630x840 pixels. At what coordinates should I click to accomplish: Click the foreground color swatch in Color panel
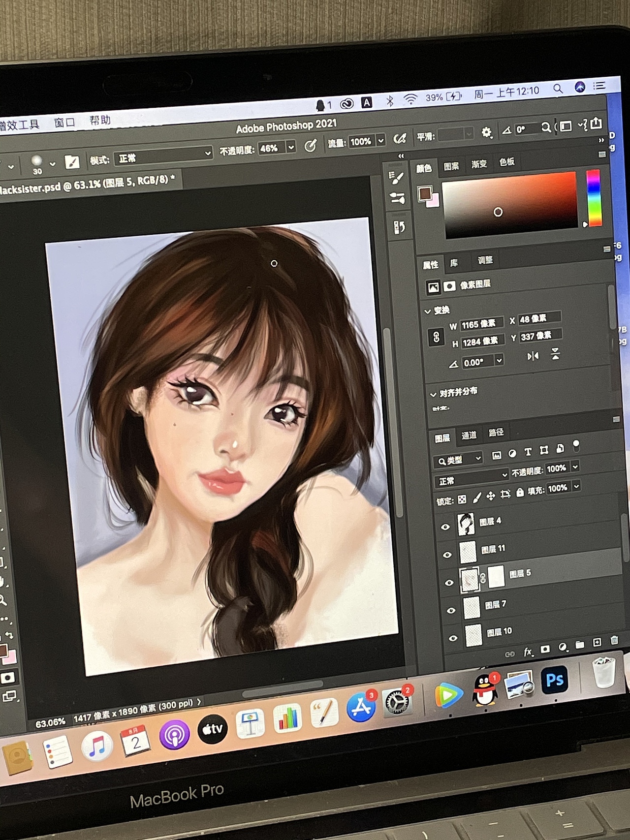[424, 193]
